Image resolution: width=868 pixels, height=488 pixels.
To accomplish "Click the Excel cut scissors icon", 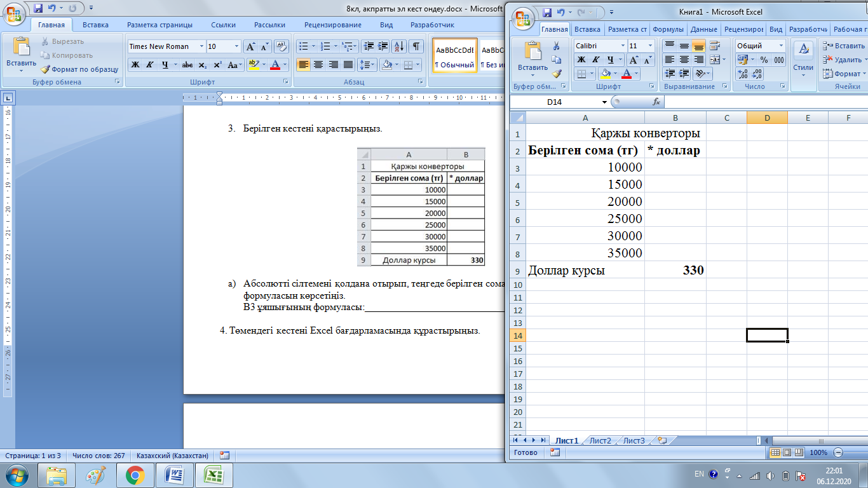I will [557, 46].
